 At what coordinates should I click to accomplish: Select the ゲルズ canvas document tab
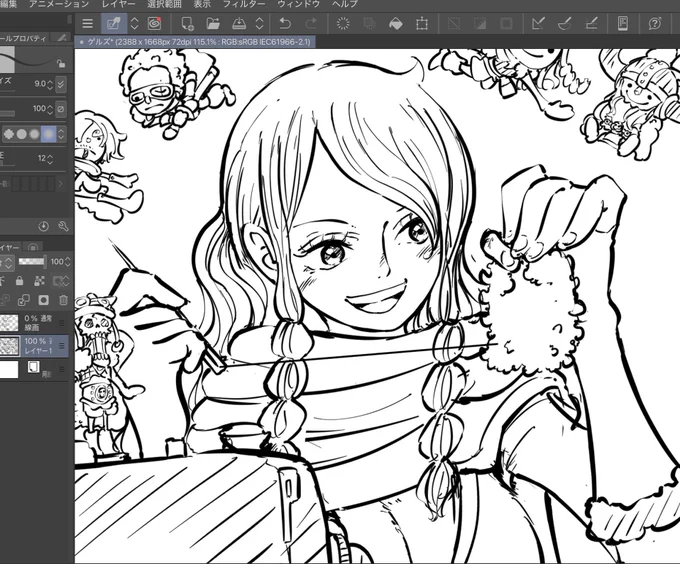click(x=195, y=42)
